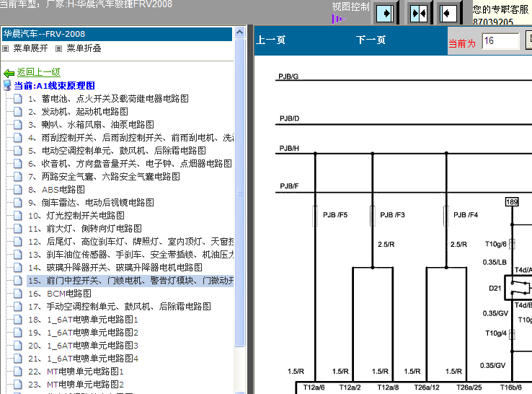Open 5、电动空调控制单元、鼓风机、后除霜电路图
Screen dimensions: 532x394
(117, 151)
